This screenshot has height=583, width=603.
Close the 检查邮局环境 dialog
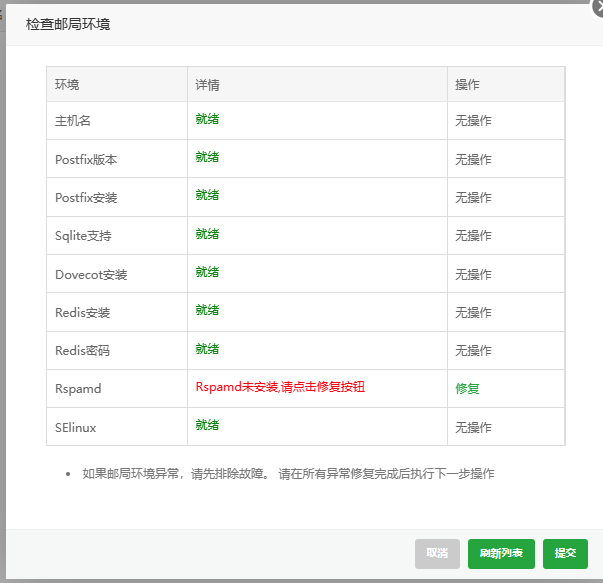(x=598, y=7)
